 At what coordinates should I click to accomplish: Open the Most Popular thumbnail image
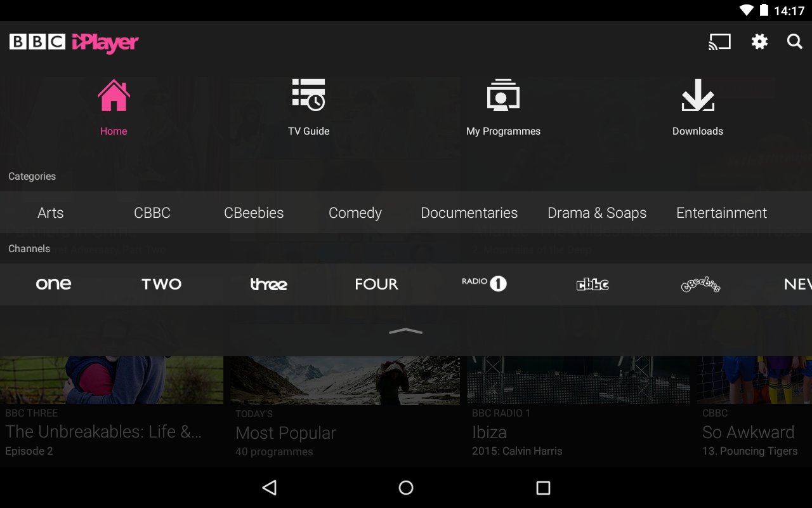click(x=345, y=380)
